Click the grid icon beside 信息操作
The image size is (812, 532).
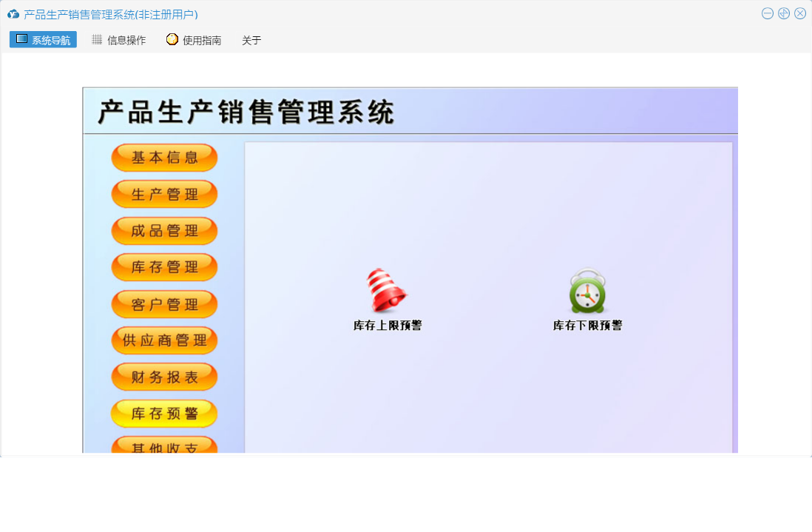97,39
